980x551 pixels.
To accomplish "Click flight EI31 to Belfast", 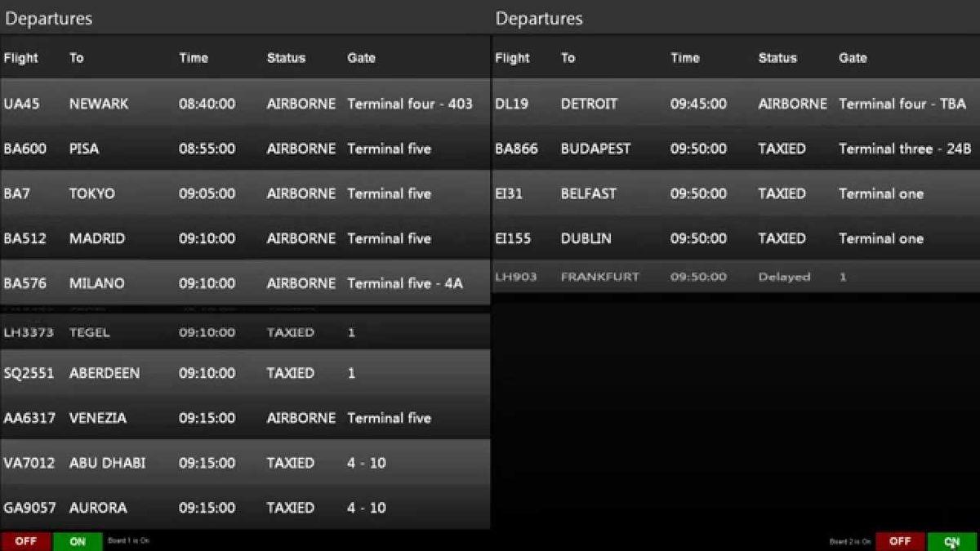I will click(735, 193).
